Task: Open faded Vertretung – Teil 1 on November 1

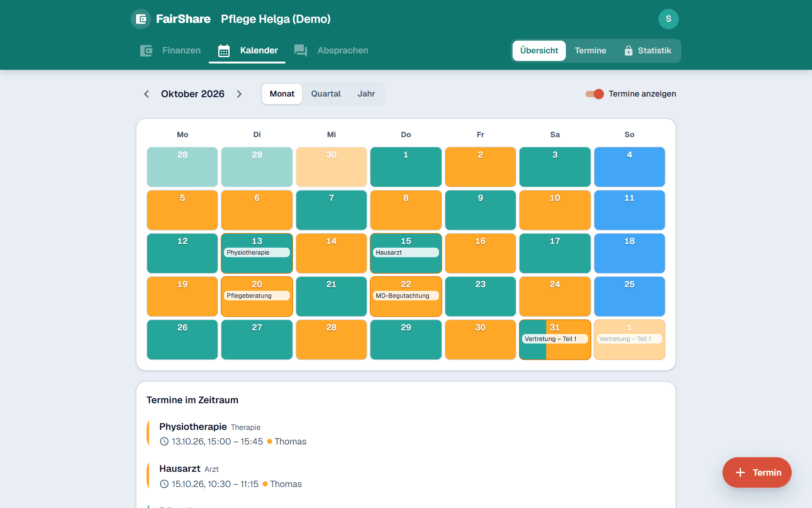Action: tap(629, 339)
